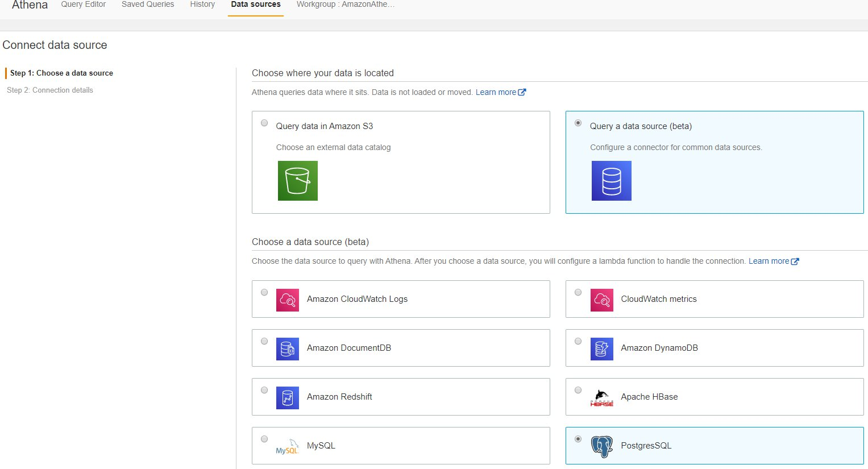Click the Amazon DocumentDB icon

click(x=288, y=348)
